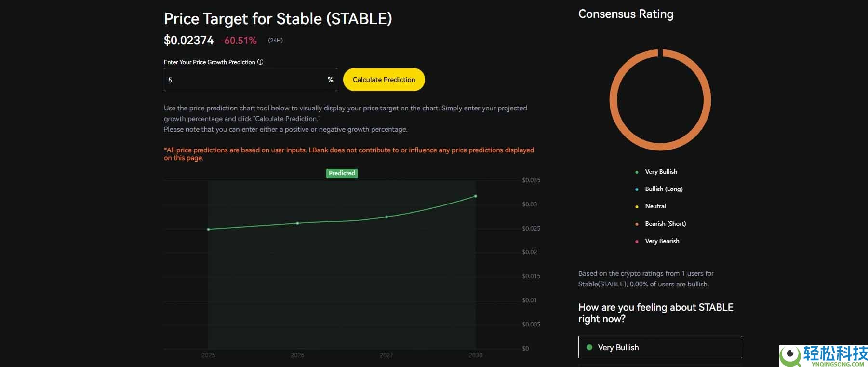Click the green Predicted badge above the chart

(x=342, y=173)
